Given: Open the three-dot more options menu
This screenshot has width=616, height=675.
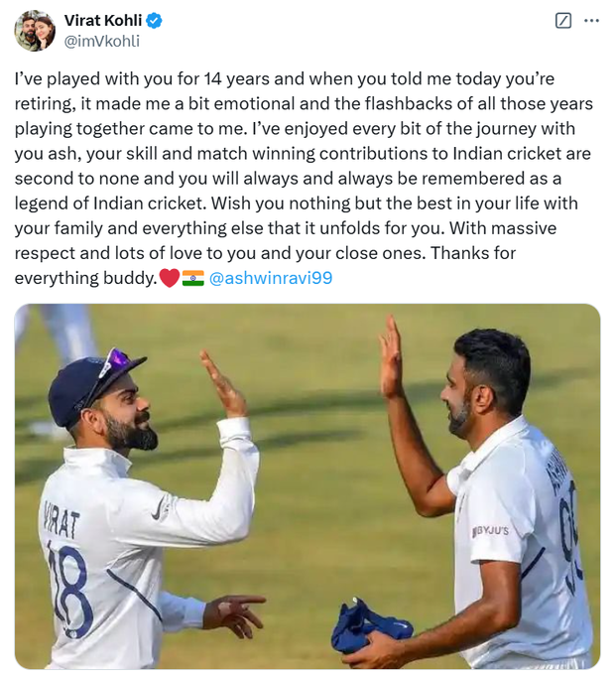Looking at the screenshot, I should [x=591, y=20].
